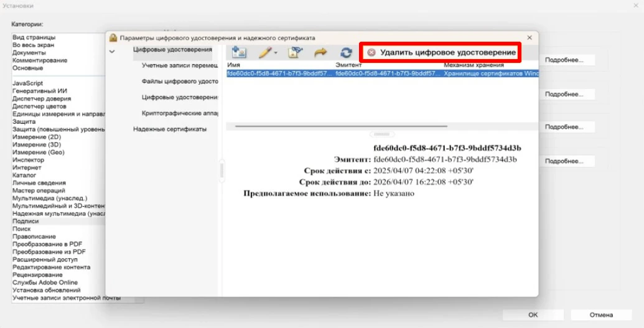Click the refresh icon in toolbar
The height and width of the screenshot is (328, 644).
[346, 53]
